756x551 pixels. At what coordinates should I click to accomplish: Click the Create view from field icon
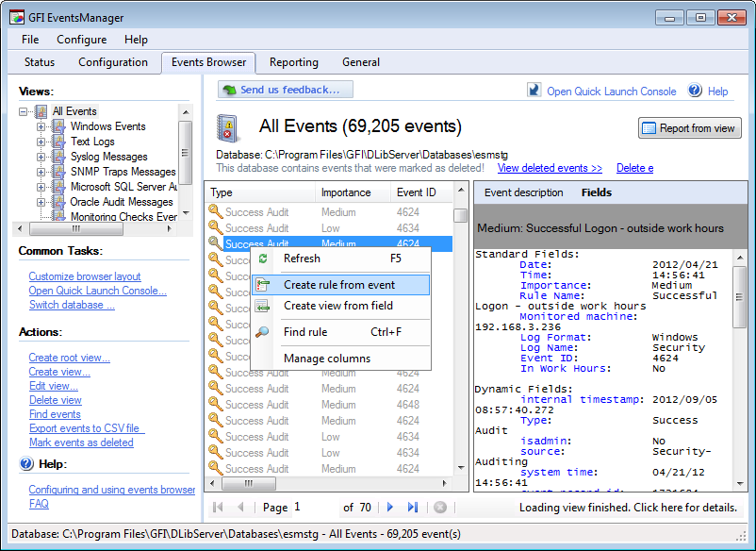click(263, 306)
